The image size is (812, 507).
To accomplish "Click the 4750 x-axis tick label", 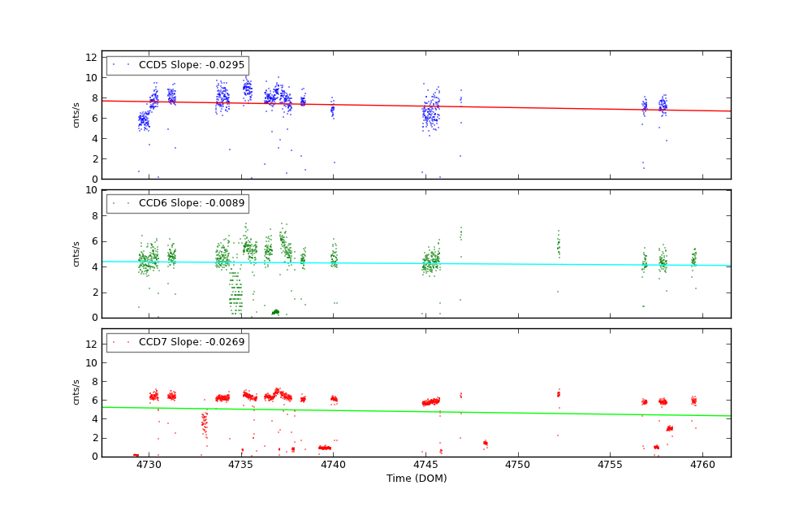I will pos(517,465).
